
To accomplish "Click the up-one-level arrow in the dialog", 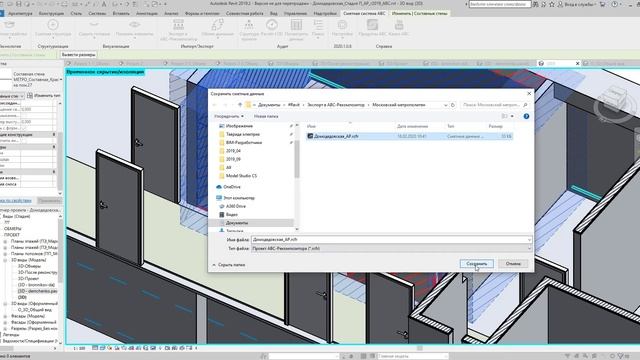I will tap(240, 105).
